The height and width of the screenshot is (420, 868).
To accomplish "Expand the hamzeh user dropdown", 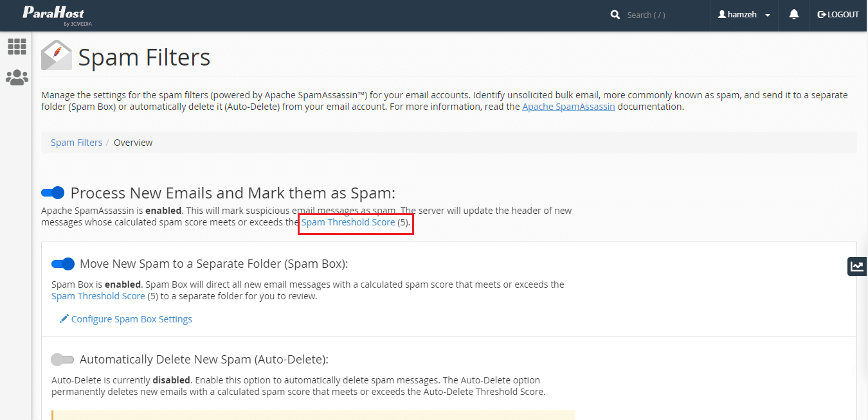I will pos(744,15).
